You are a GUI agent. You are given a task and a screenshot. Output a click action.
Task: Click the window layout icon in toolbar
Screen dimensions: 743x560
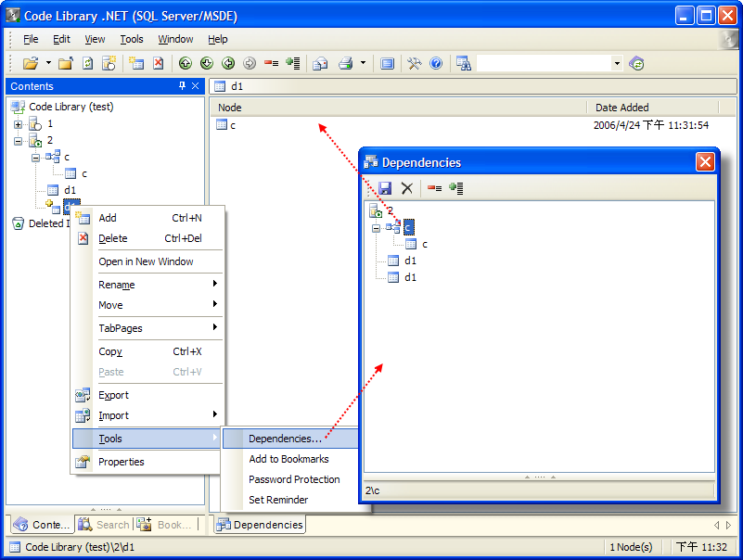coord(387,63)
